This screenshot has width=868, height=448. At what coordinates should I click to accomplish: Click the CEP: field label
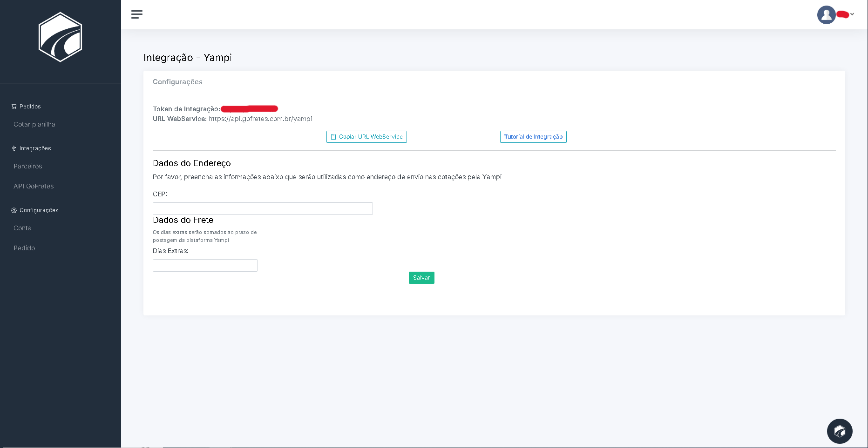160,194
